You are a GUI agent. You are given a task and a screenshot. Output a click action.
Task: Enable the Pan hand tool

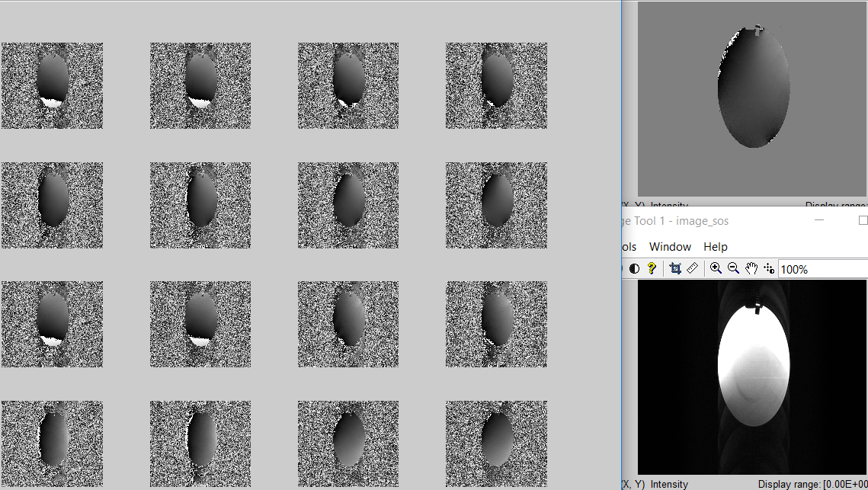751,268
